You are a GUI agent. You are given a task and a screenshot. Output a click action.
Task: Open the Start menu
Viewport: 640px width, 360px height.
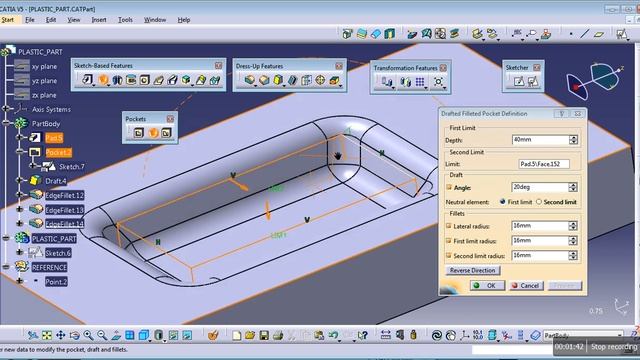pyautogui.click(x=7, y=20)
